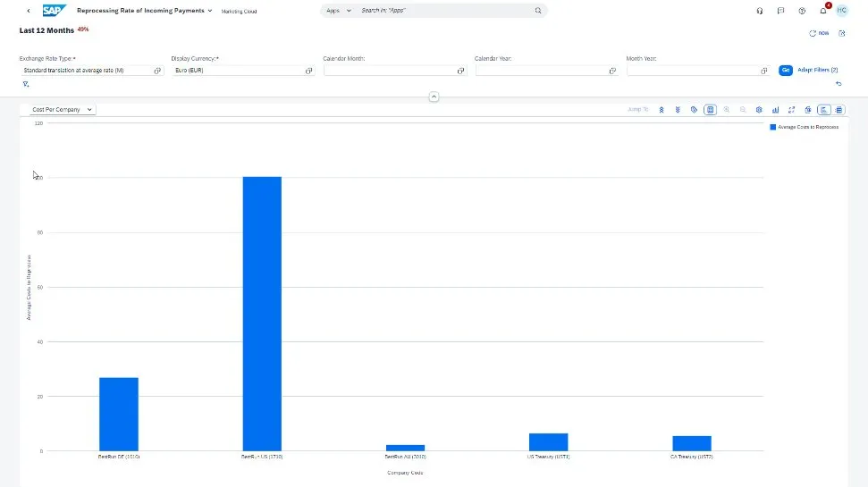Click the drill down arrows icon

click(678, 110)
